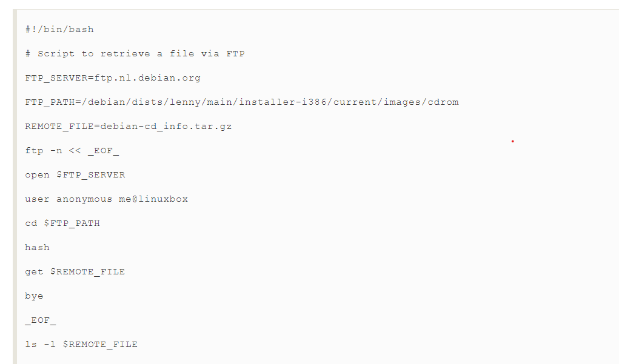This screenshot has width=619, height=364.
Task: Select the debian-cd_info.tar.gz filename
Action: tap(166, 126)
